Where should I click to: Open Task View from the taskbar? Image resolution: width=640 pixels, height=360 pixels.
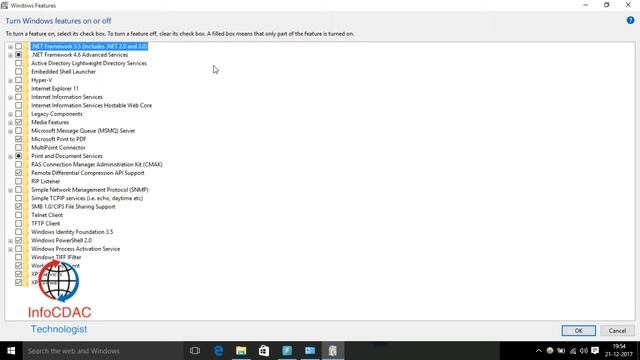pyautogui.click(x=195, y=351)
